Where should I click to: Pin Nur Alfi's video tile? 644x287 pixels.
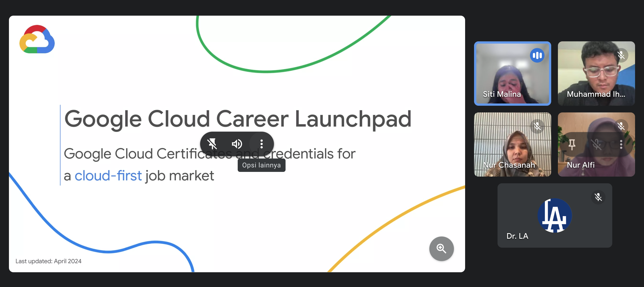[572, 144]
